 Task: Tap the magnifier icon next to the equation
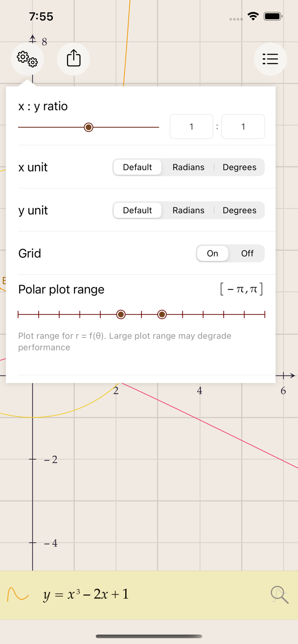coord(279,595)
